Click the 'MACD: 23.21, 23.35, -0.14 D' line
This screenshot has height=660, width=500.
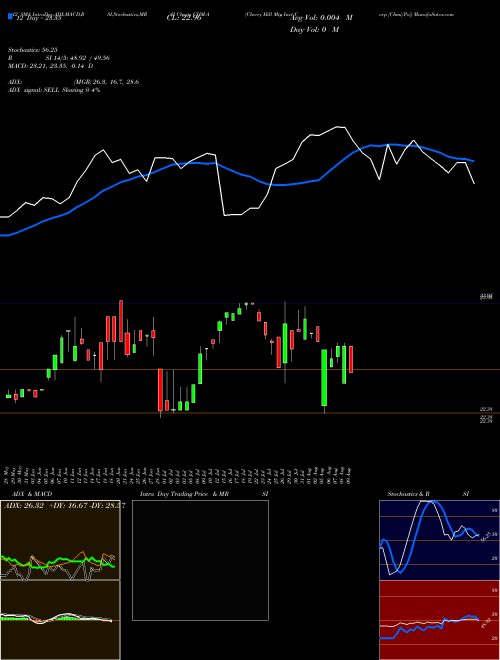[x=51, y=66]
